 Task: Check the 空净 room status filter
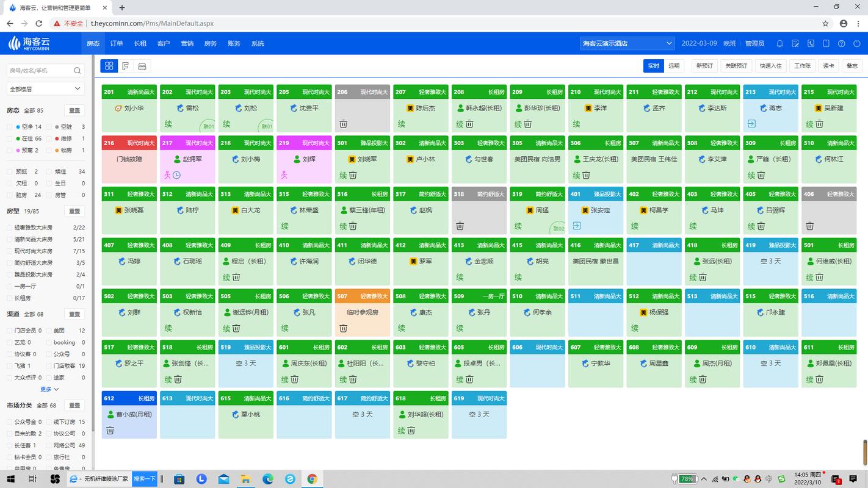10,127
